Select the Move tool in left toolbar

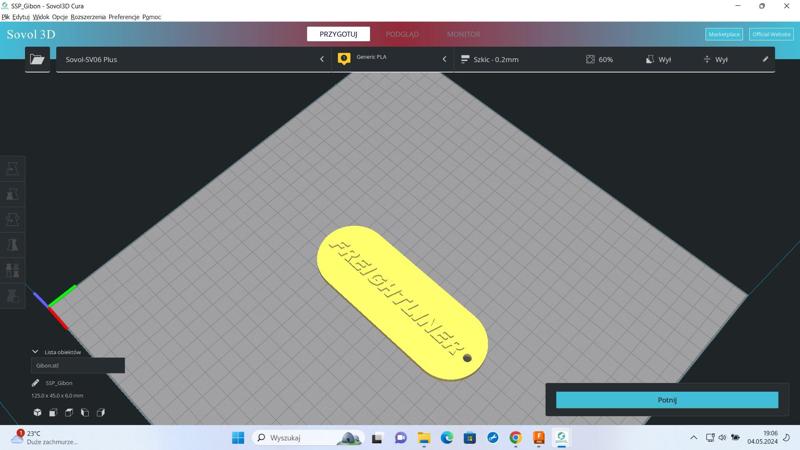[x=13, y=169]
